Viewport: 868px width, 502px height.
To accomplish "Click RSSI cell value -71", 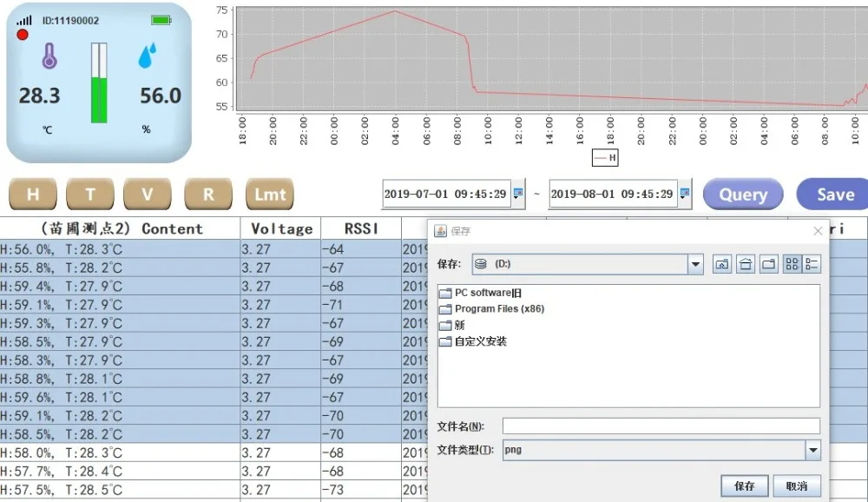I will click(x=361, y=305).
